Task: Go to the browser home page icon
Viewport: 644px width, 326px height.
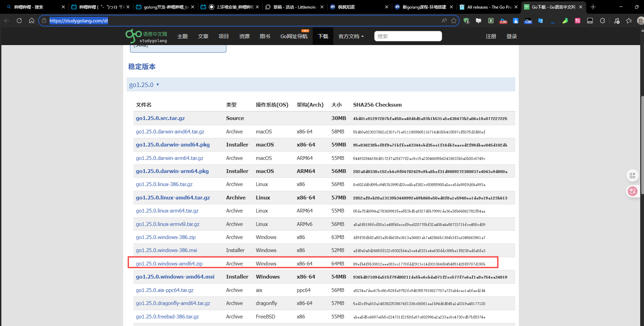Action: tap(32, 21)
